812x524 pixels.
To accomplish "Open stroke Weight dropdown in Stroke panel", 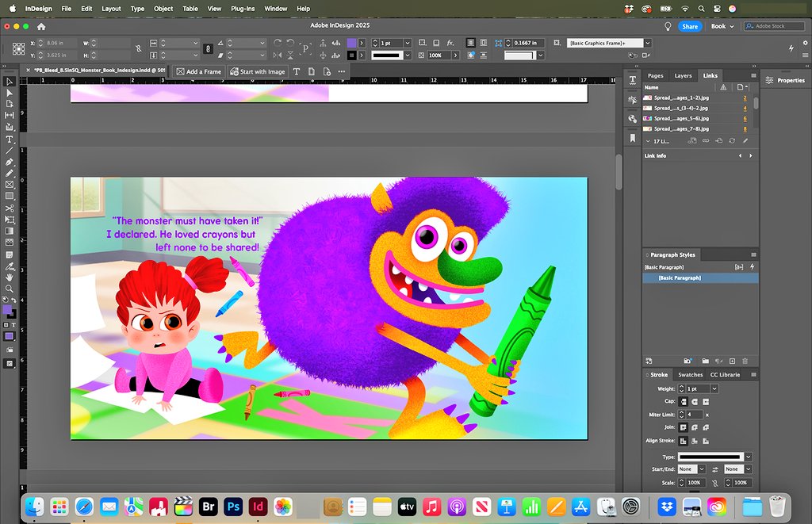I will [714, 389].
